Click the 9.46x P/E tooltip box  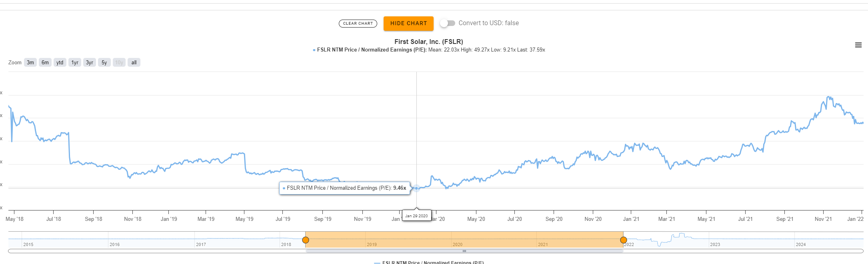click(x=345, y=188)
